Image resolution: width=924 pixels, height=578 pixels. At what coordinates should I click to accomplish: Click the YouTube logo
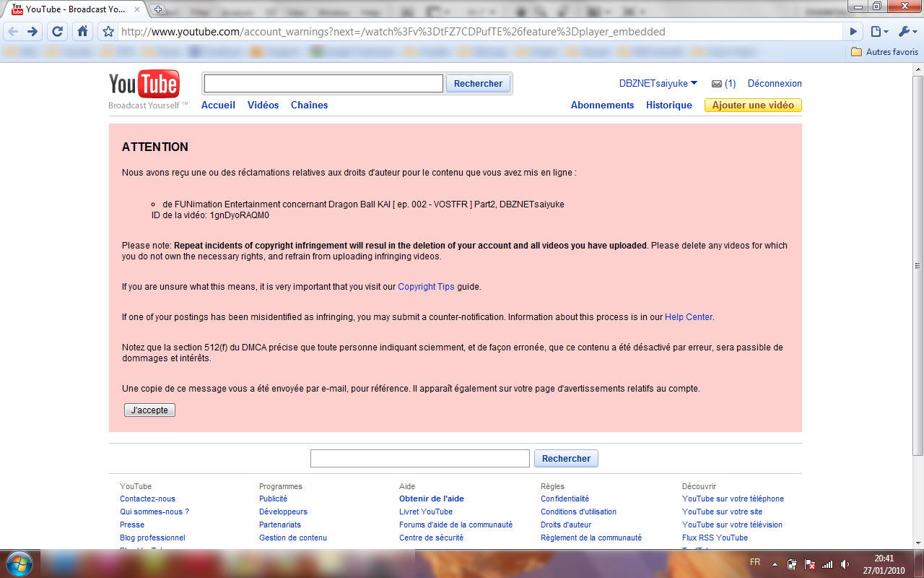[x=144, y=85]
